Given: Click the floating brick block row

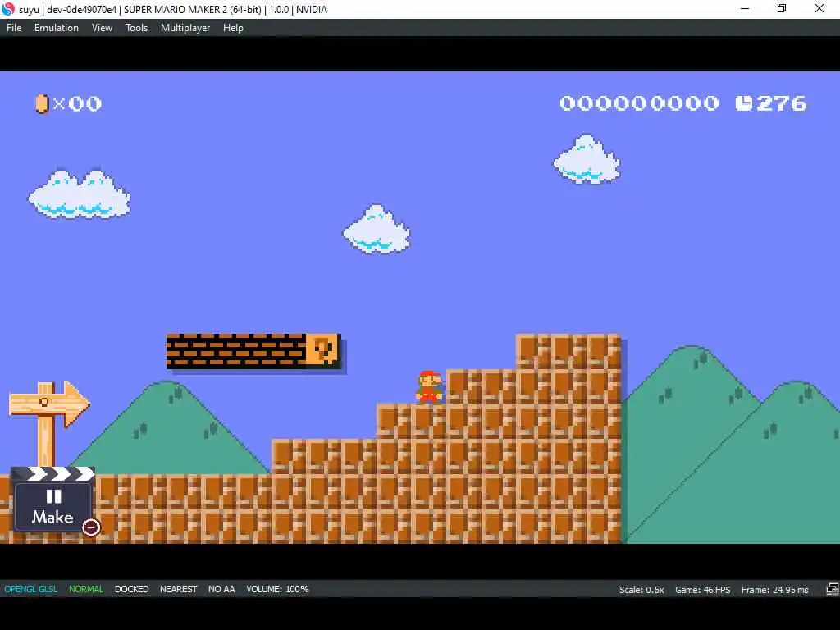Looking at the screenshot, I should pyautogui.click(x=236, y=351).
